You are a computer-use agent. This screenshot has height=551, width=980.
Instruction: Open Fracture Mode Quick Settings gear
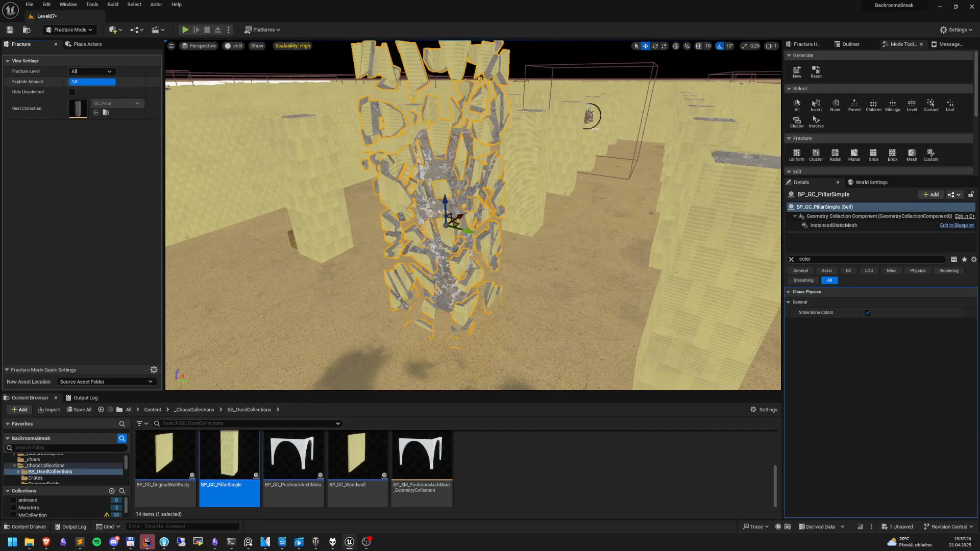tap(154, 370)
